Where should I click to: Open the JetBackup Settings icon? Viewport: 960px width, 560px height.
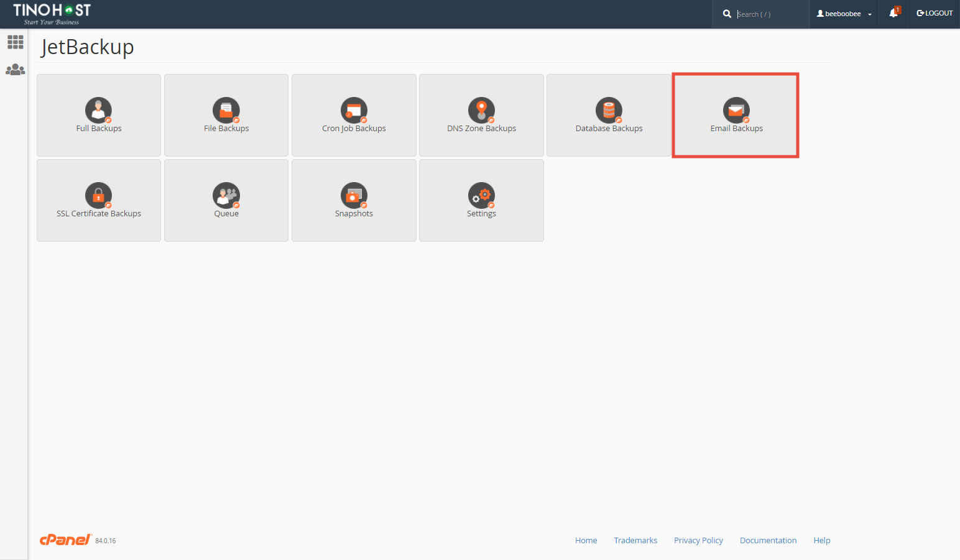482,196
